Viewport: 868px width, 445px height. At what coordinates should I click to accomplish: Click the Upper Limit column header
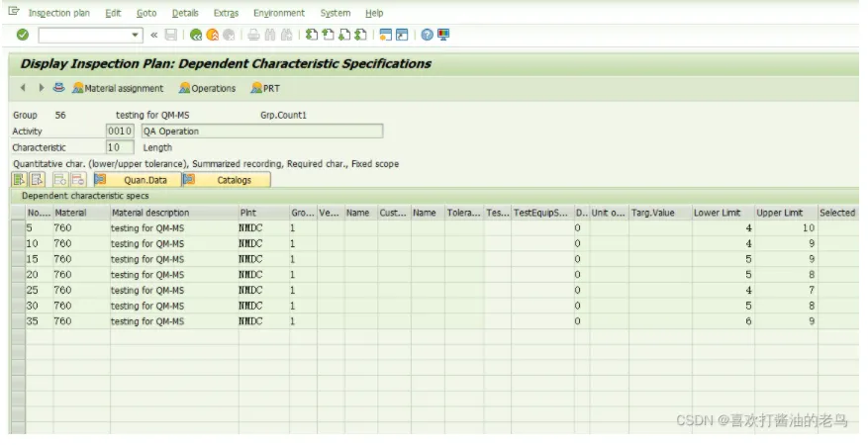point(786,213)
